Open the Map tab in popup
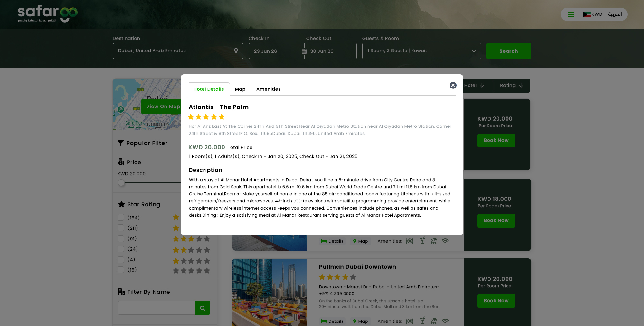The width and height of the screenshot is (644, 326). coord(240,89)
